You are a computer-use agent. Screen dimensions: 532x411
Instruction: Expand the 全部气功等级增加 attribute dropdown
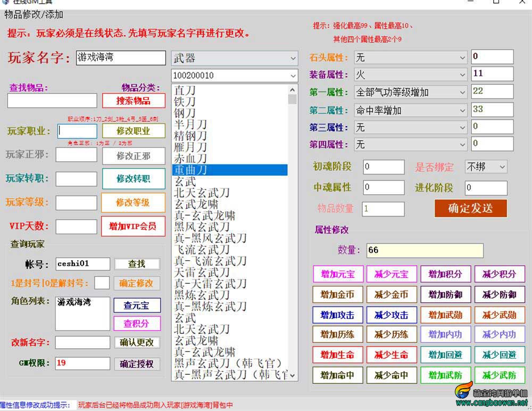tap(411, 92)
